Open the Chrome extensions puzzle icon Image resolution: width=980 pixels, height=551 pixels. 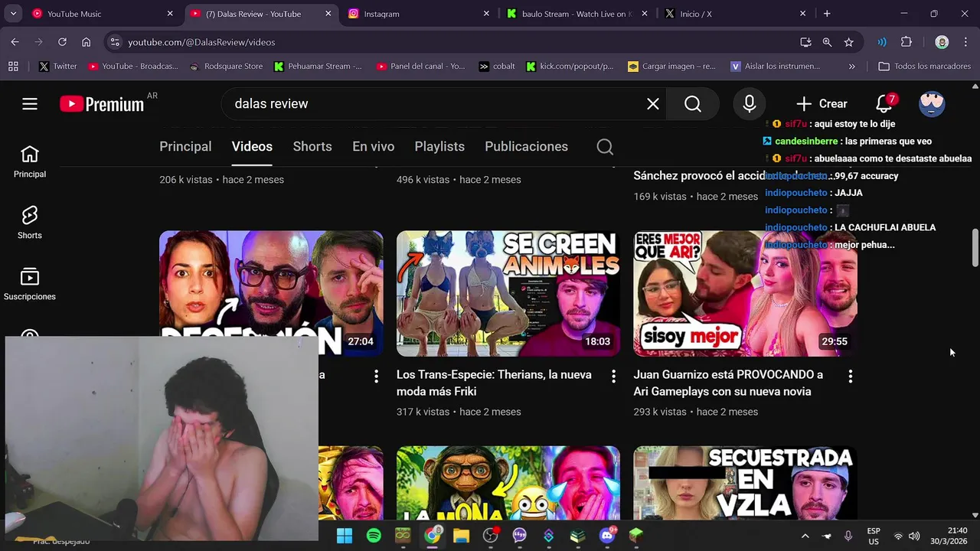pyautogui.click(x=906, y=42)
